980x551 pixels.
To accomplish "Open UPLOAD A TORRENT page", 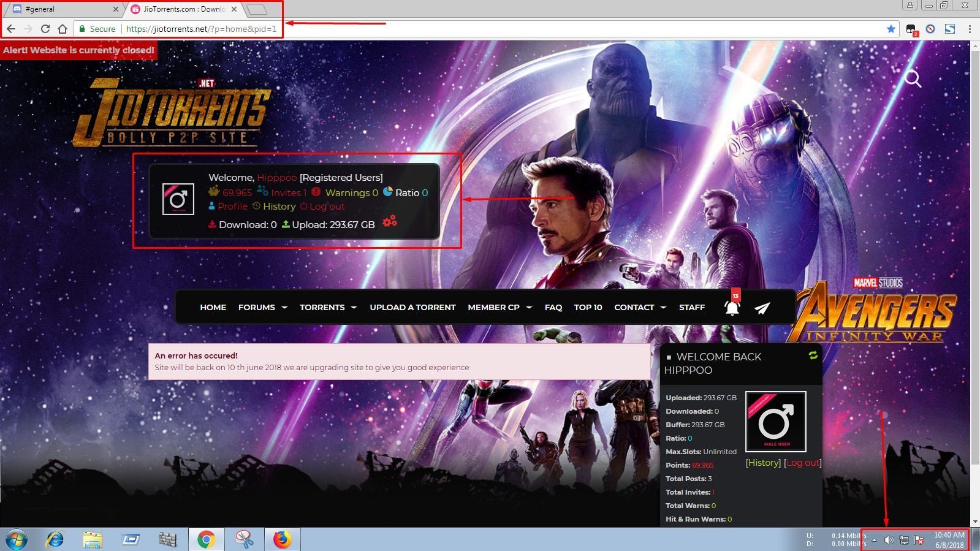I will pyautogui.click(x=412, y=307).
